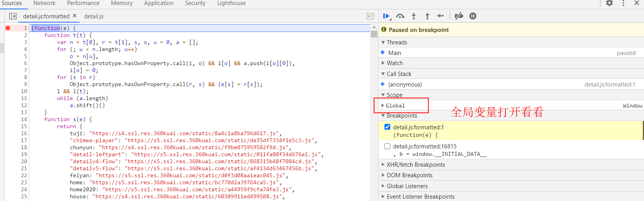The image size is (644, 201).
Task: Click line number 8 gutter
Action: pos(25,77)
